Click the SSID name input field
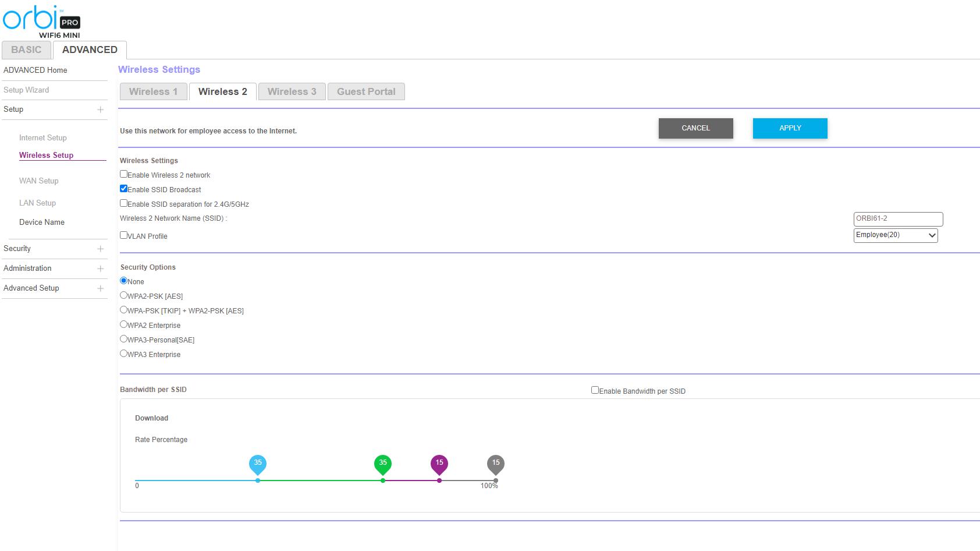 pos(897,219)
